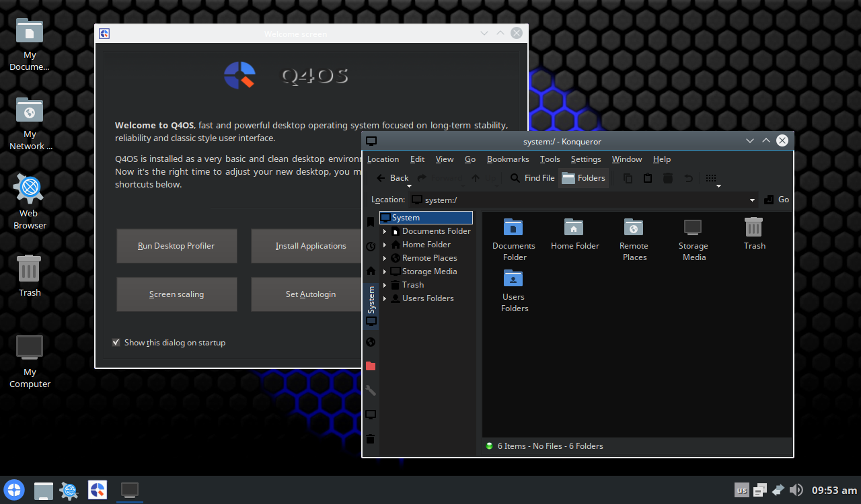
Task: Click Screen scaling button in Welcome screen
Action: 176,294
